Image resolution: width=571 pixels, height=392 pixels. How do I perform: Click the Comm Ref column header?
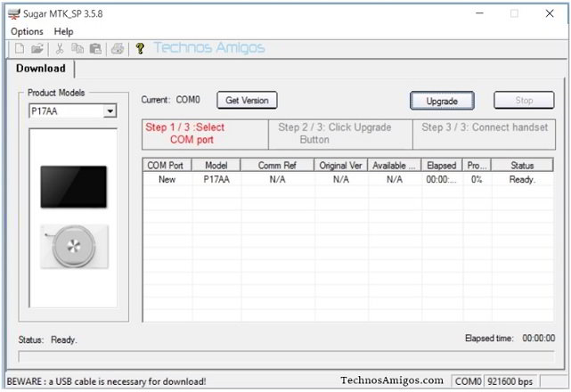277,166
